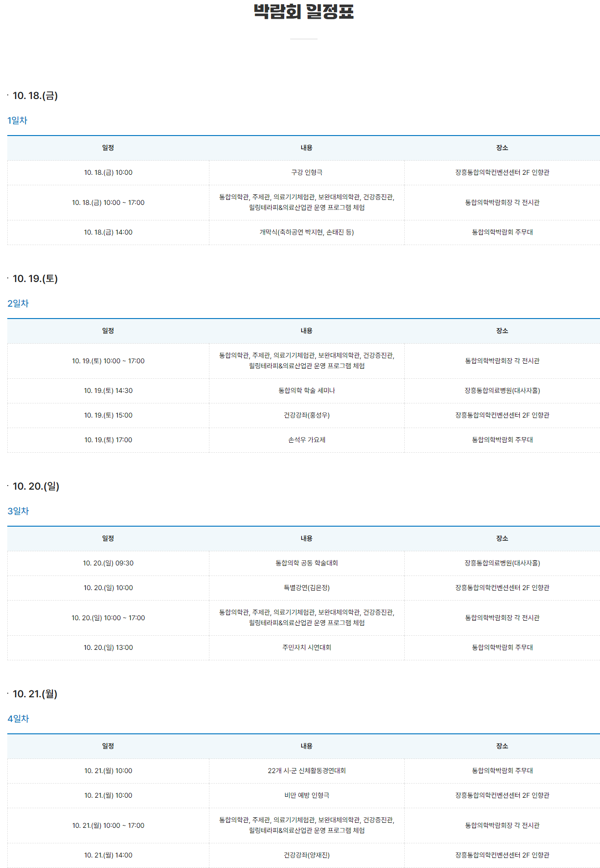Click 통합의학박람회장 각 전시관 in the 10. 18. row
Image resolution: width=600 pixels, height=868 pixels.
502,203
